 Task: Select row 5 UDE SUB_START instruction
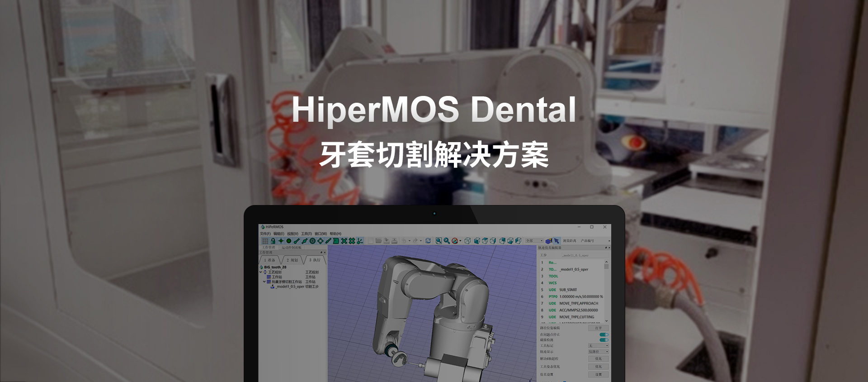[572, 290]
